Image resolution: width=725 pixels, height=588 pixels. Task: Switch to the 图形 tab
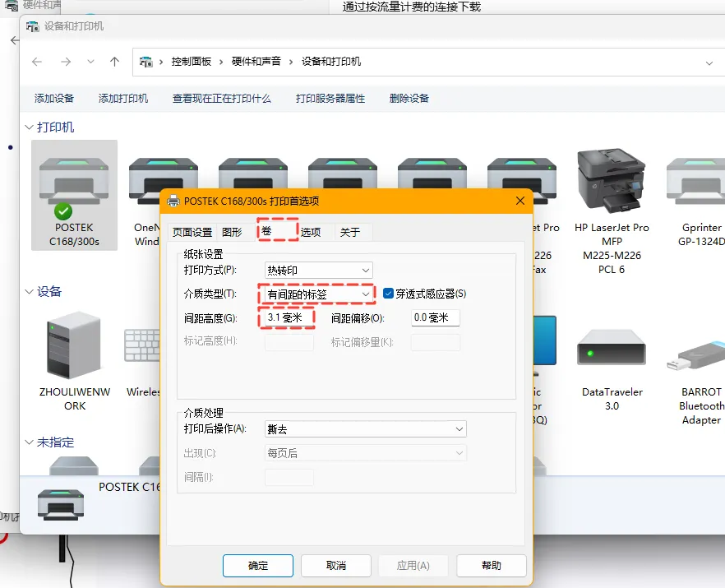[232, 232]
